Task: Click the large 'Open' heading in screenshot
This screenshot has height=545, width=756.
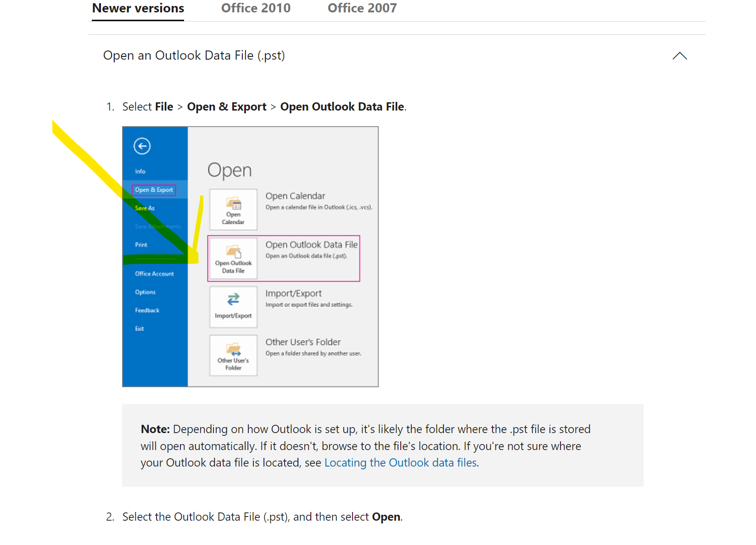Action: tap(230, 171)
